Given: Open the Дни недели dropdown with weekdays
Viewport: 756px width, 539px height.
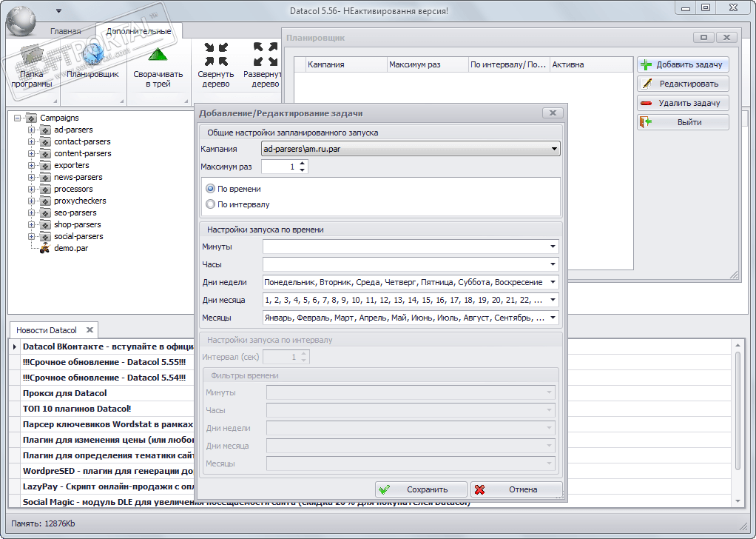Looking at the screenshot, I should [x=411, y=282].
